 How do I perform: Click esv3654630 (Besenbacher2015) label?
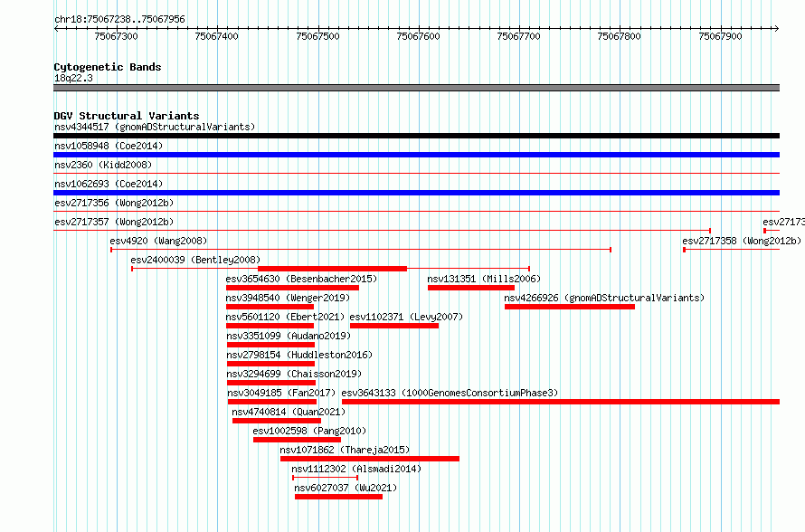pyautogui.click(x=301, y=279)
